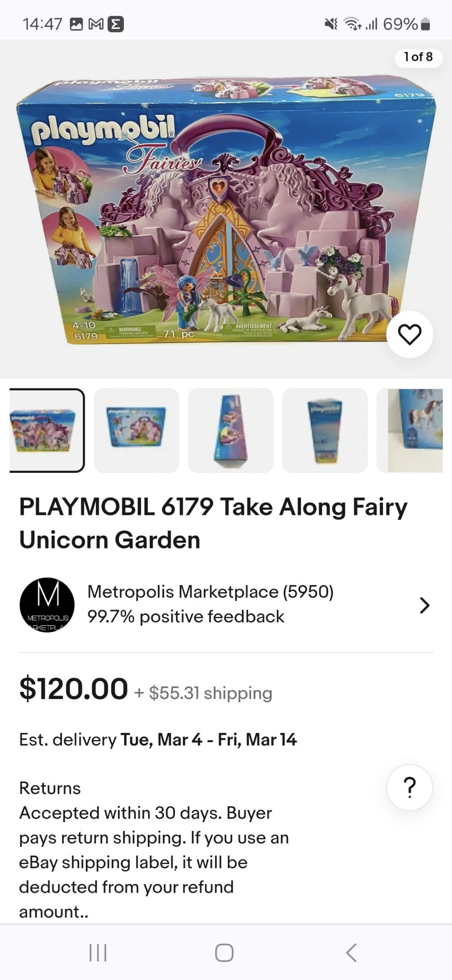Tap the main Playmobil product image
The image size is (452, 980).
226,208
